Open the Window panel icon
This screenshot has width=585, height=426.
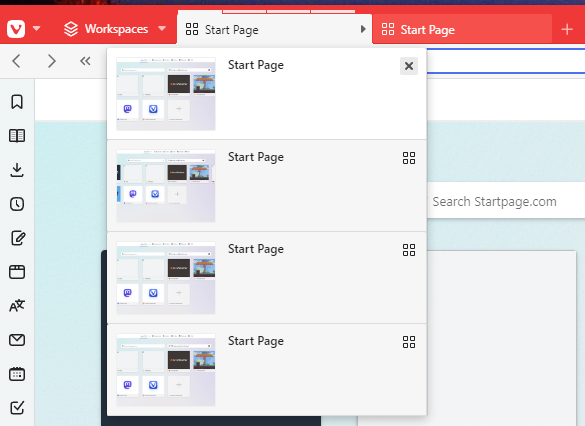17,272
